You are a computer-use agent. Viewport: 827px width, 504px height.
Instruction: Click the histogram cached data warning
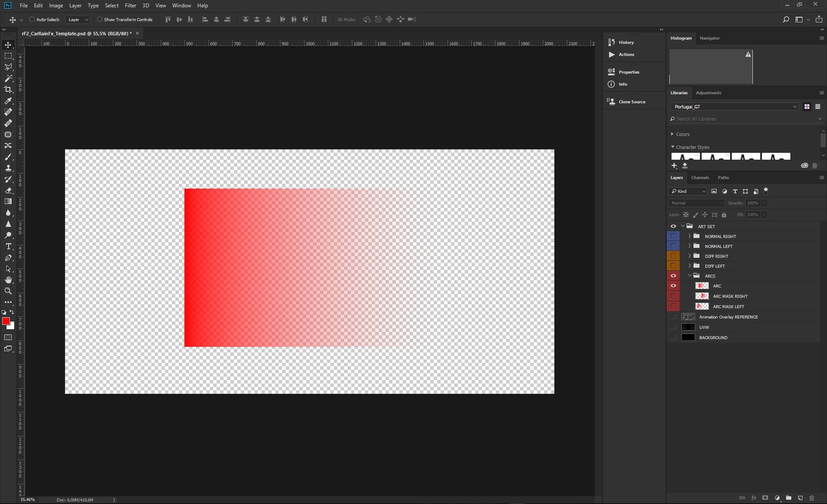(x=748, y=54)
